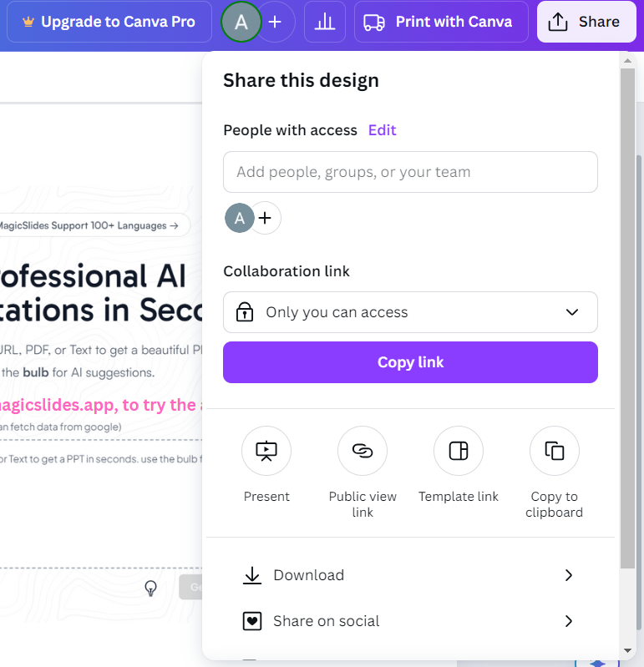Expand the Download option
This screenshot has height=667, width=644.
click(x=410, y=575)
